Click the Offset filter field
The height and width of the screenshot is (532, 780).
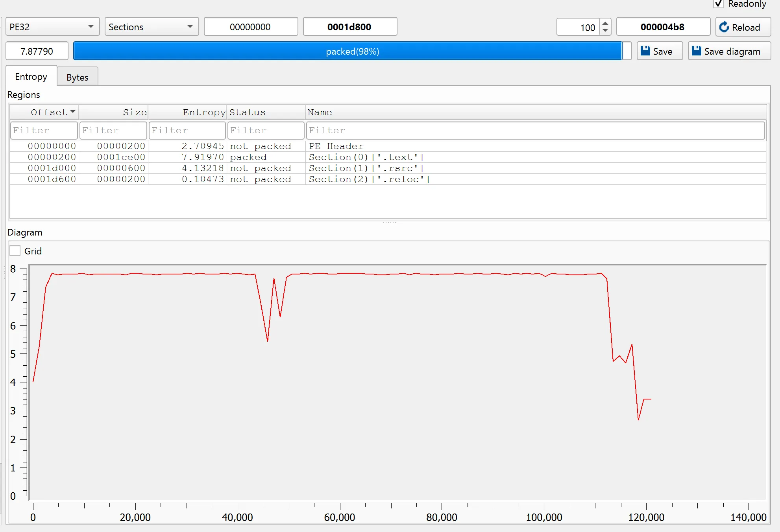[x=44, y=131]
